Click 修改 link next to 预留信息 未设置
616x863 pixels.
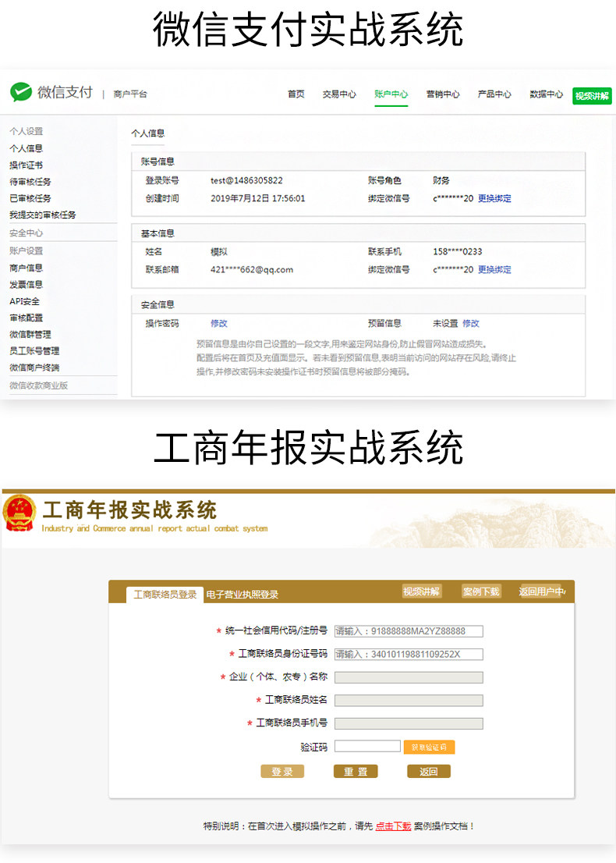tap(471, 323)
